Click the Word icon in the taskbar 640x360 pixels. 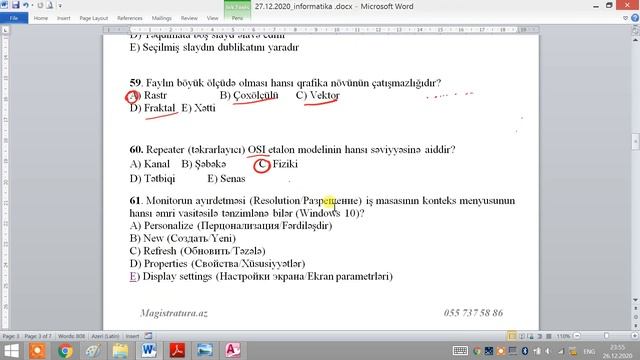[x=149, y=351]
